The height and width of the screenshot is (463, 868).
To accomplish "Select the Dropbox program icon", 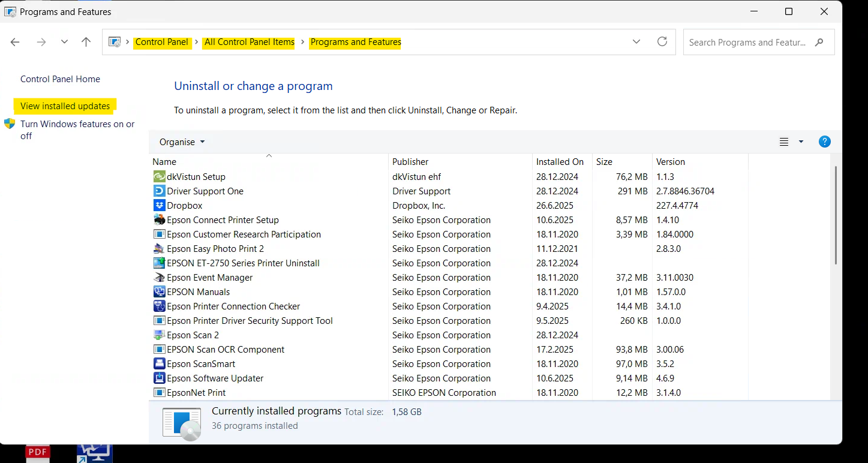I will pos(159,205).
